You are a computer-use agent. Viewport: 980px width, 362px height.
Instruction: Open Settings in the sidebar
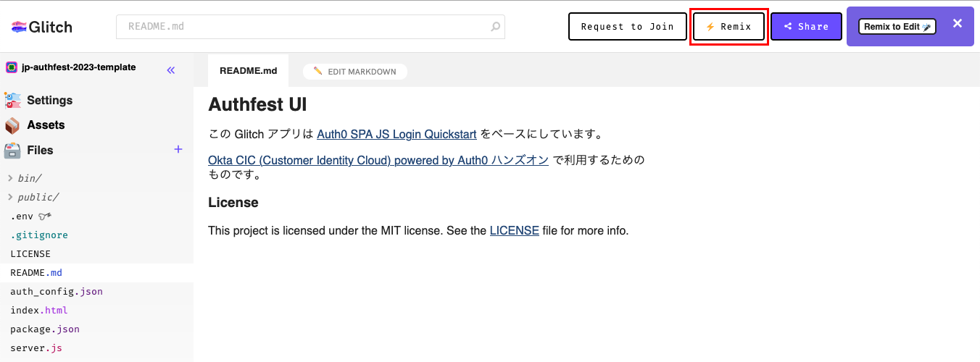(x=49, y=100)
